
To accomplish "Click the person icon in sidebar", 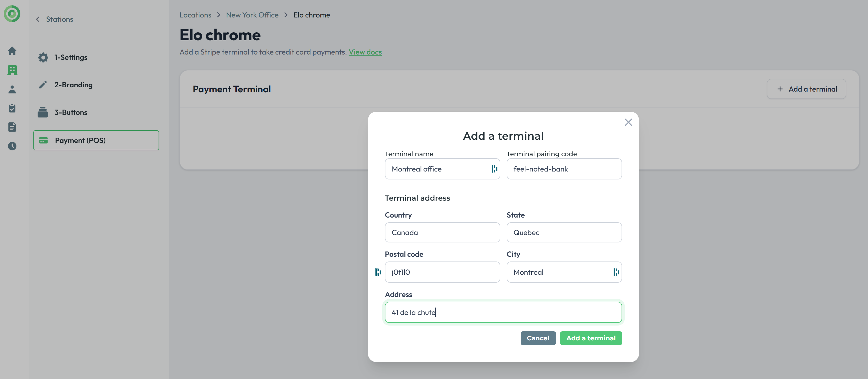I will [12, 89].
